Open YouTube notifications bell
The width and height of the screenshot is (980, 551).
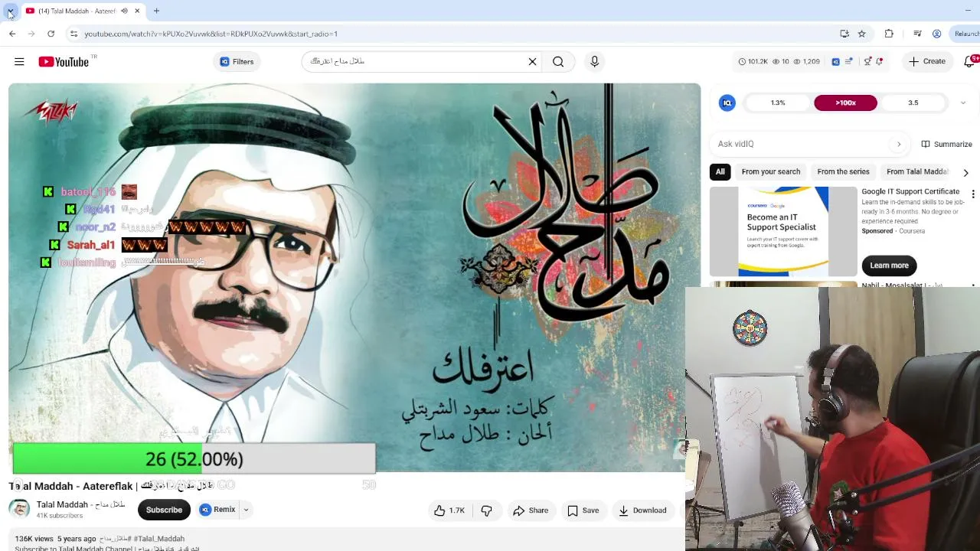tap(969, 62)
